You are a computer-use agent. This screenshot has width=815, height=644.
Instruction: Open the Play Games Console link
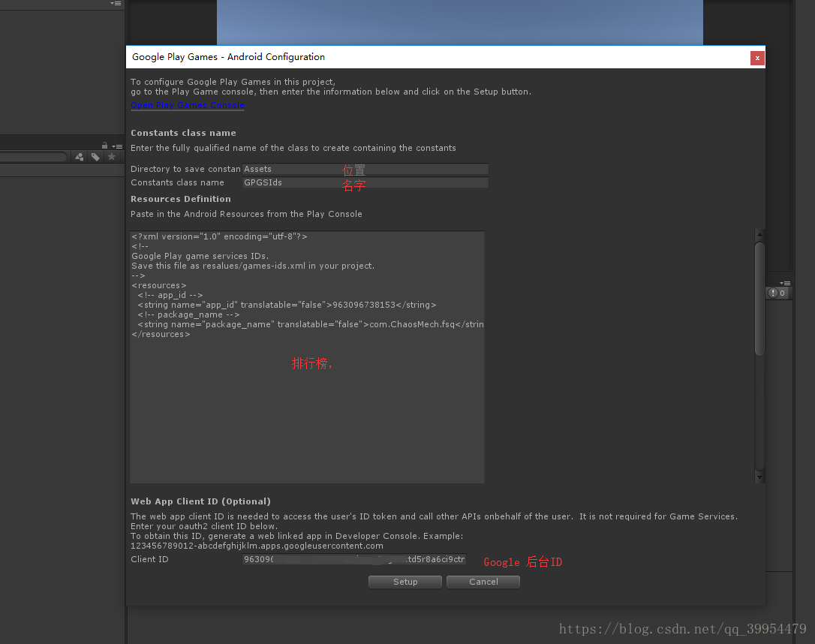(x=187, y=105)
